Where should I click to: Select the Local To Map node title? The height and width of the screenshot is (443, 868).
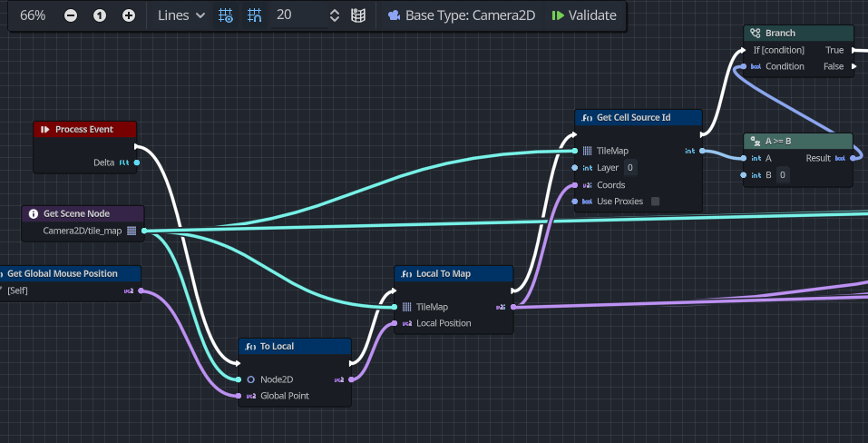coord(444,273)
